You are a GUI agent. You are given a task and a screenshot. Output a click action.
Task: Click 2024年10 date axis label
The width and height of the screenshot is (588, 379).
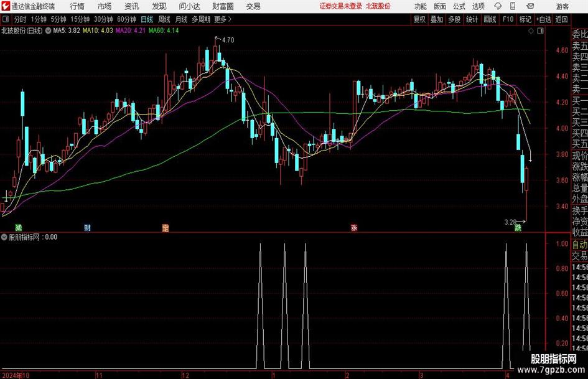16,375
